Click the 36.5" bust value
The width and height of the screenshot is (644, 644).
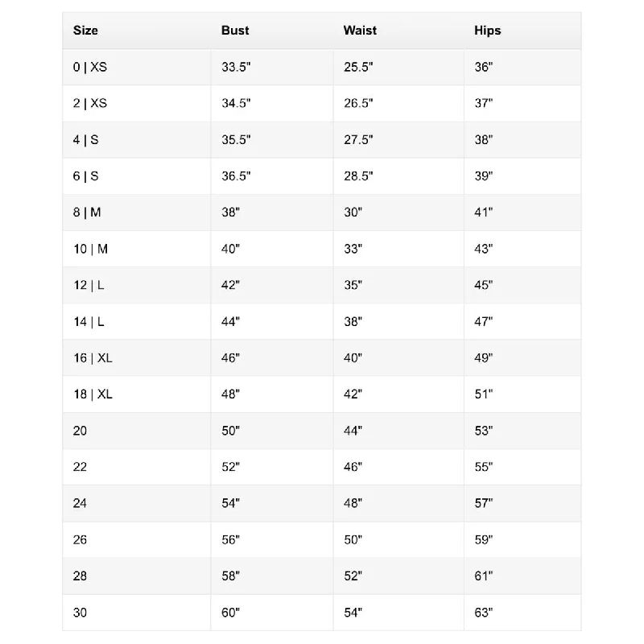tap(236, 175)
